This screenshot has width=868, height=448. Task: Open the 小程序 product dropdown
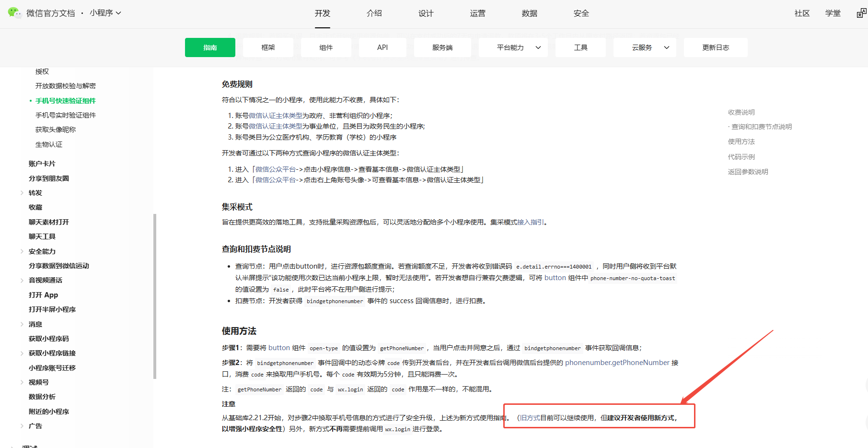point(105,13)
